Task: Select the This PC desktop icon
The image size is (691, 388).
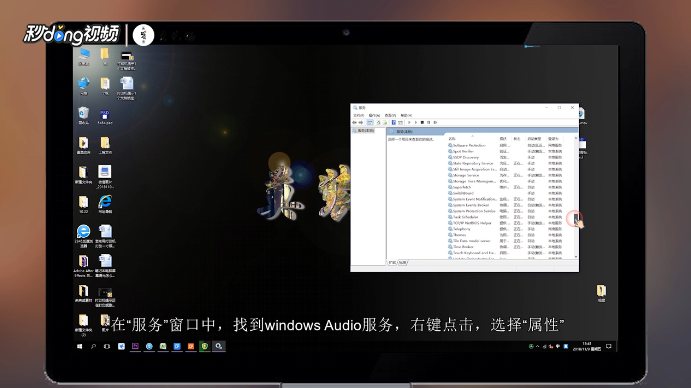Action: [x=84, y=57]
